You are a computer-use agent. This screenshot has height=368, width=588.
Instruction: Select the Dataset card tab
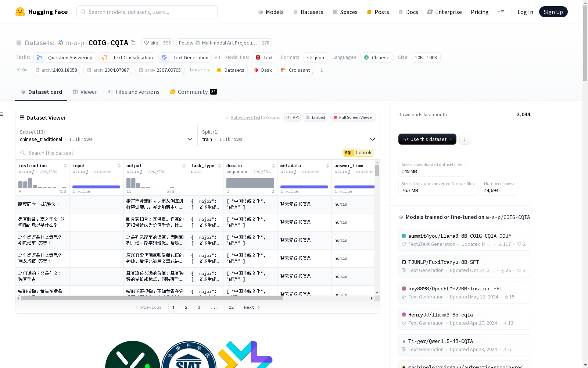point(41,92)
